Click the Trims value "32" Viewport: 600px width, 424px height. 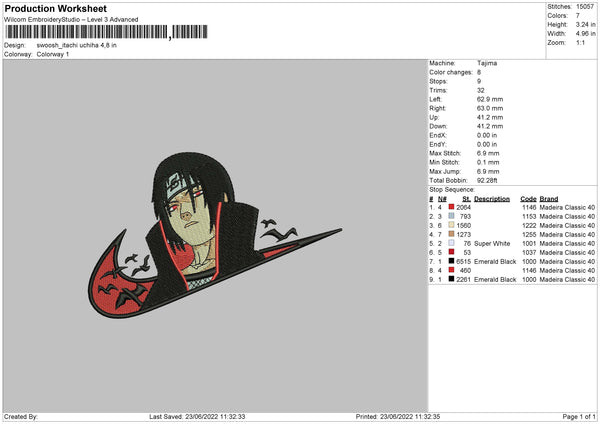pos(481,90)
